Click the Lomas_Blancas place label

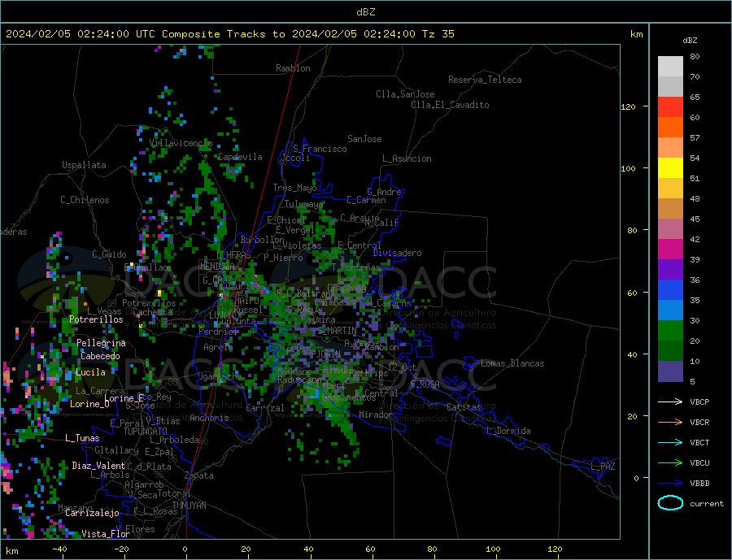tap(512, 363)
